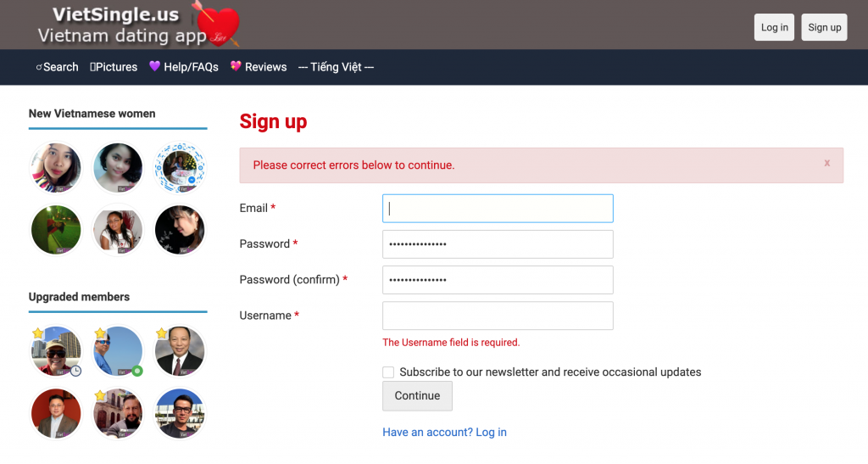Open the QR-code-framed profile photo under New Vietnamese women
Image resolution: width=868 pixels, height=464 pixels.
click(180, 167)
